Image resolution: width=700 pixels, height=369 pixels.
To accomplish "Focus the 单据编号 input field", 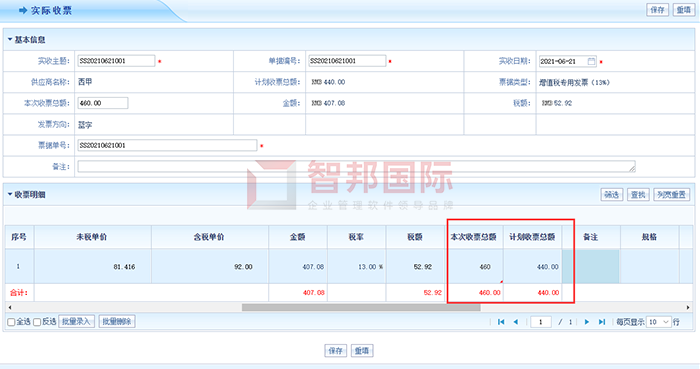I will pos(347,61).
